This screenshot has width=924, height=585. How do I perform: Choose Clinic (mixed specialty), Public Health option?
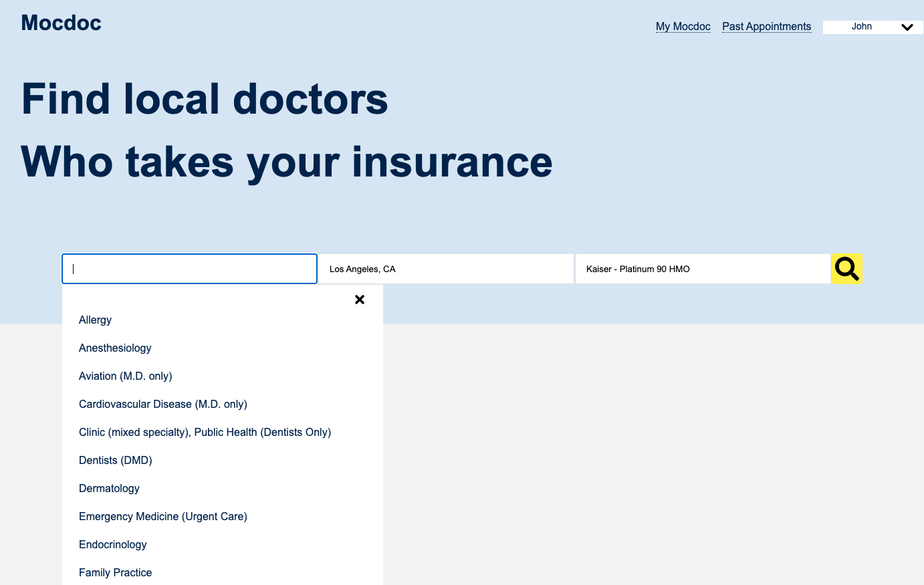click(x=205, y=433)
